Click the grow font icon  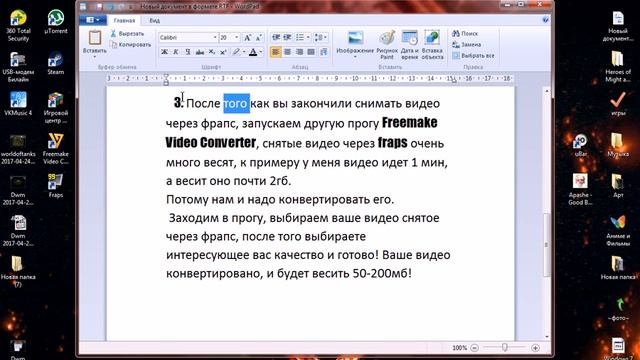tap(247, 38)
